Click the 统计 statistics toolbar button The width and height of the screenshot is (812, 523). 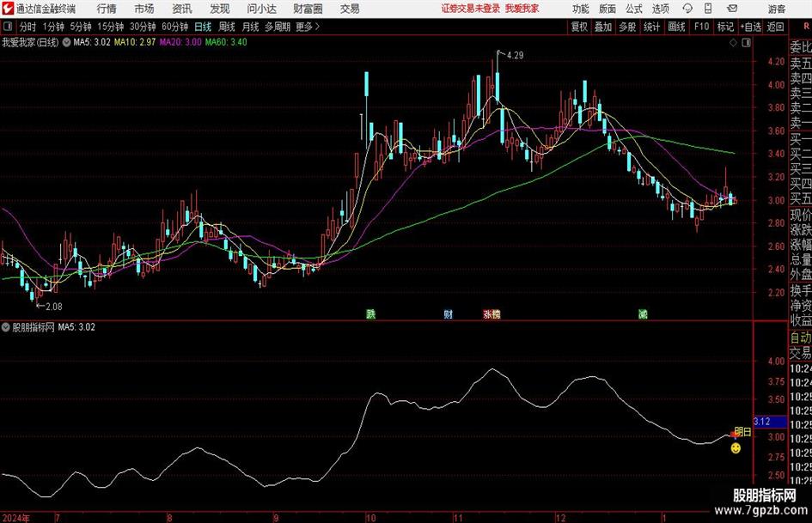click(652, 27)
